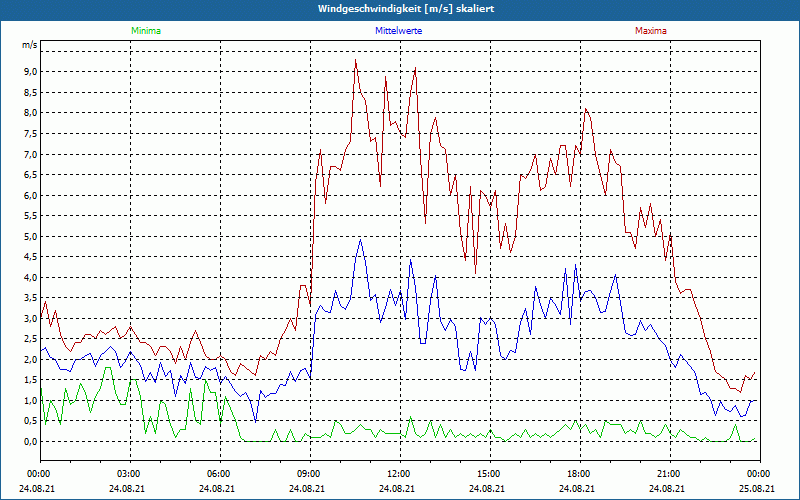
Task: Select the 12:00 time axis marker
Action: point(399,474)
